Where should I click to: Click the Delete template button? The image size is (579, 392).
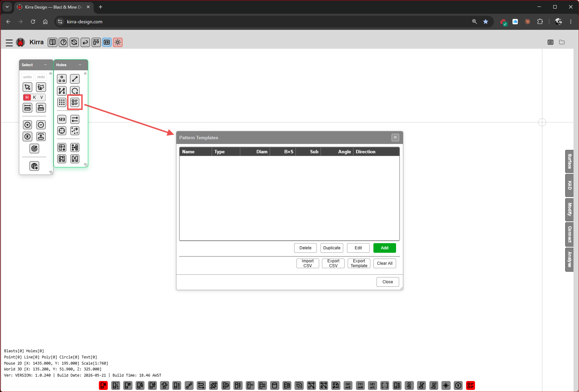point(305,248)
